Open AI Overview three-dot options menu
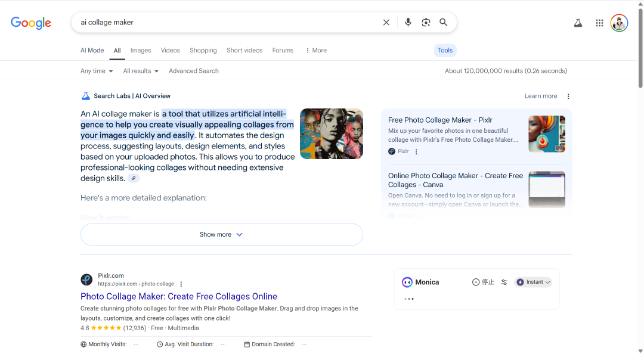Image resolution: width=644 pixels, height=354 pixels. click(568, 96)
